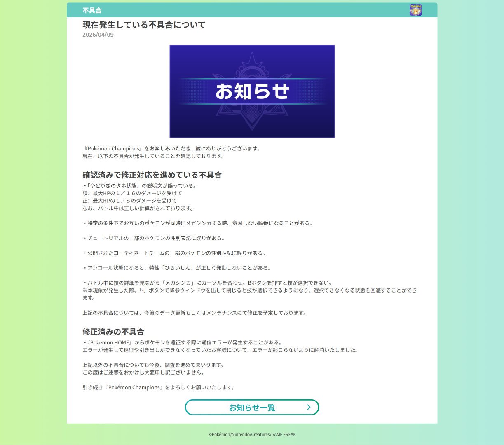
Task: Click the title 現在発生している不具合について
Action: (144, 25)
